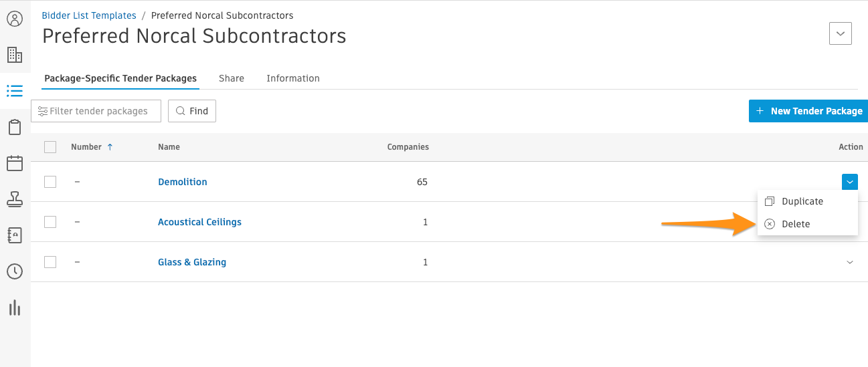The image size is (868, 367).
Task: Open the Bidder List Templates breadcrumb
Action: 89,15
